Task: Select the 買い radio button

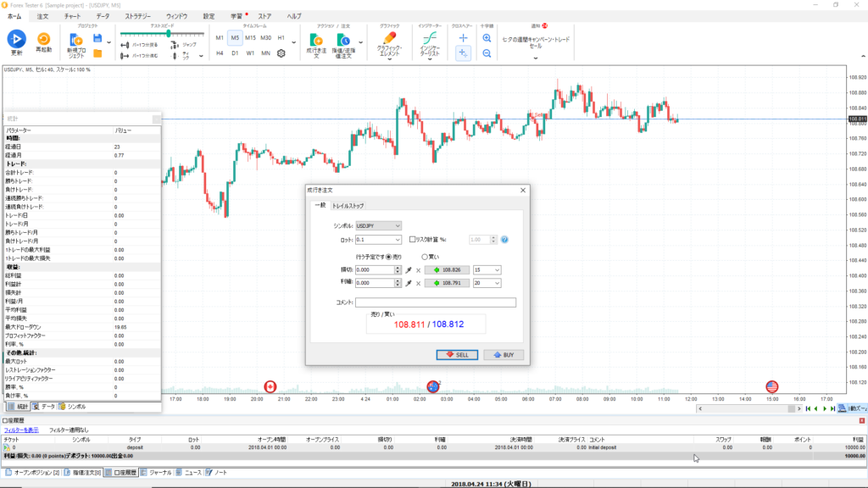Action: [x=425, y=257]
